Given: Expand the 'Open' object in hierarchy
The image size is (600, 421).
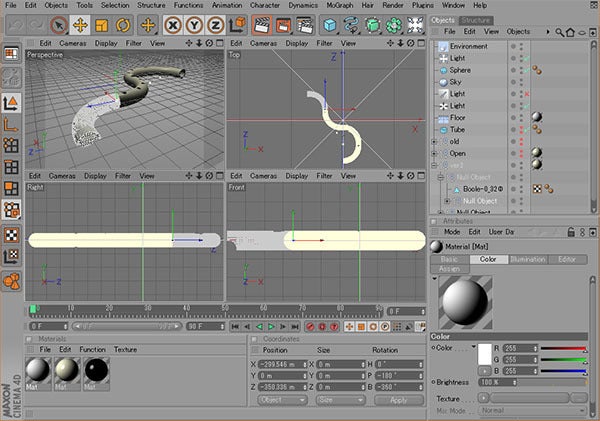Looking at the screenshot, I should (434, 154).
